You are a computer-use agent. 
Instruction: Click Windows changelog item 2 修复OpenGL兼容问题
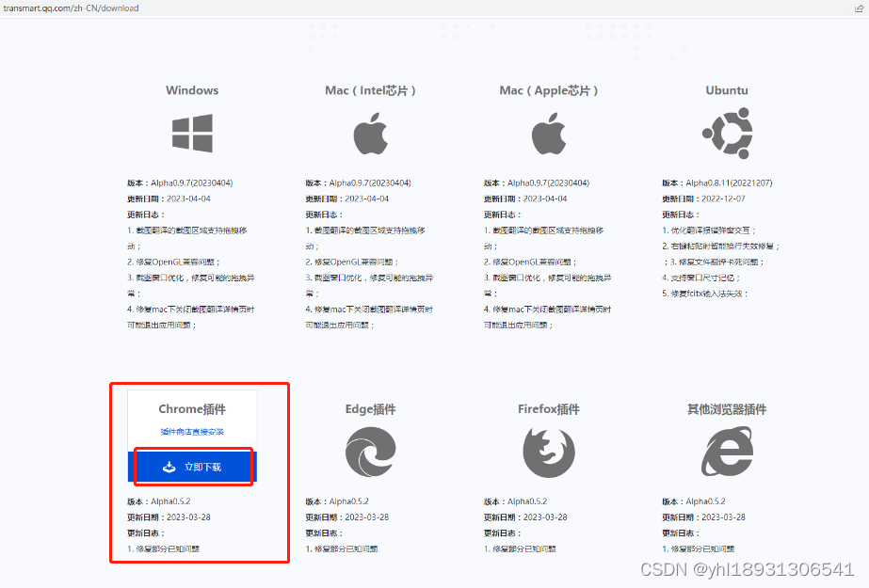pos(173,262)
